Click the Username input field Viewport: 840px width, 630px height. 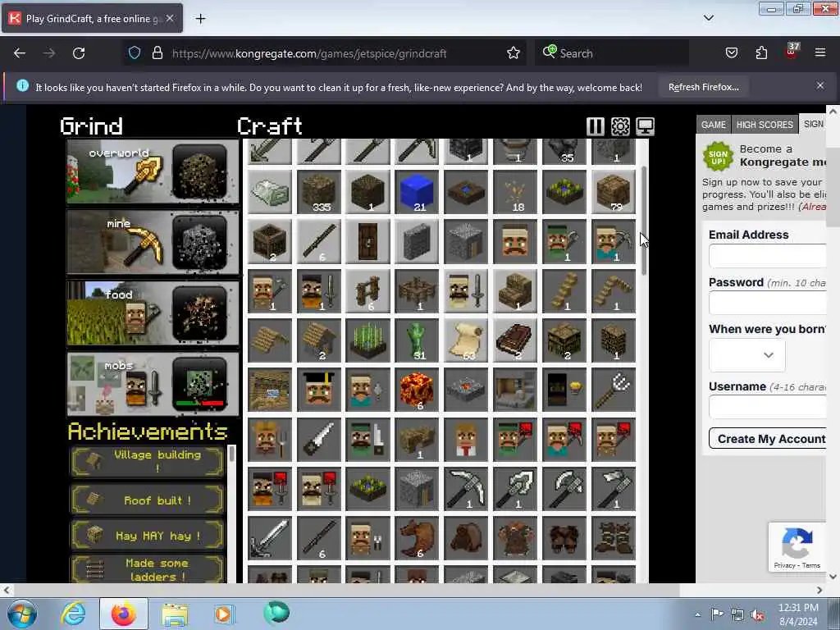tap(767, 407)
